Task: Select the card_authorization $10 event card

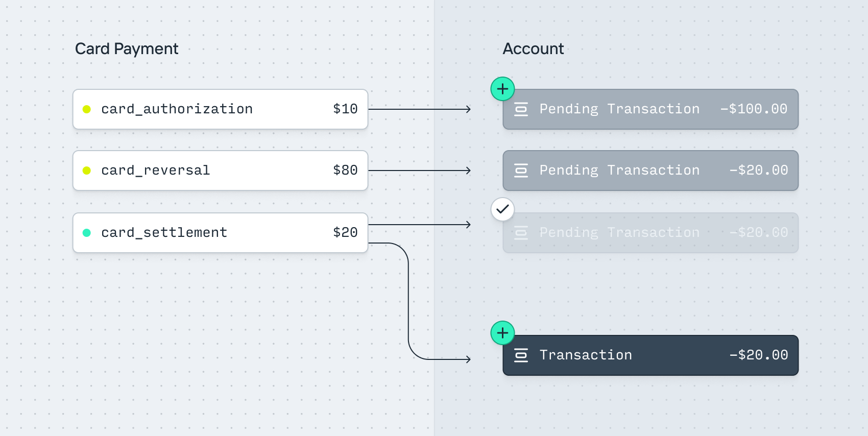Action: pos(220,109)
